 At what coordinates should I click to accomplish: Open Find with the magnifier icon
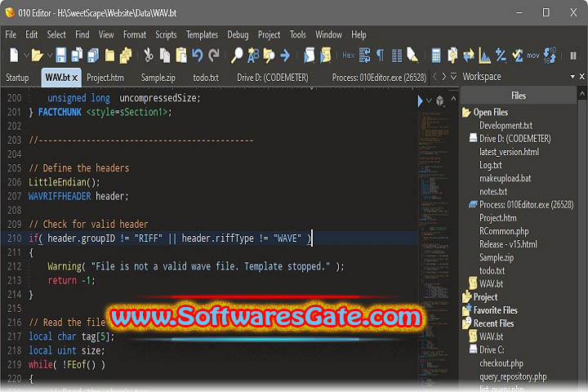click(237, 56)
